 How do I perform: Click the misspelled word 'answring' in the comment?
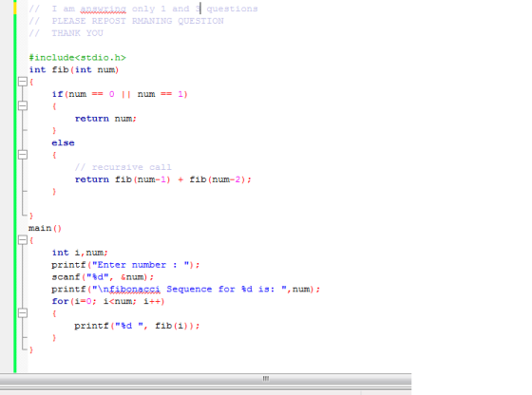pyautogui.click(x=104, y=9)
